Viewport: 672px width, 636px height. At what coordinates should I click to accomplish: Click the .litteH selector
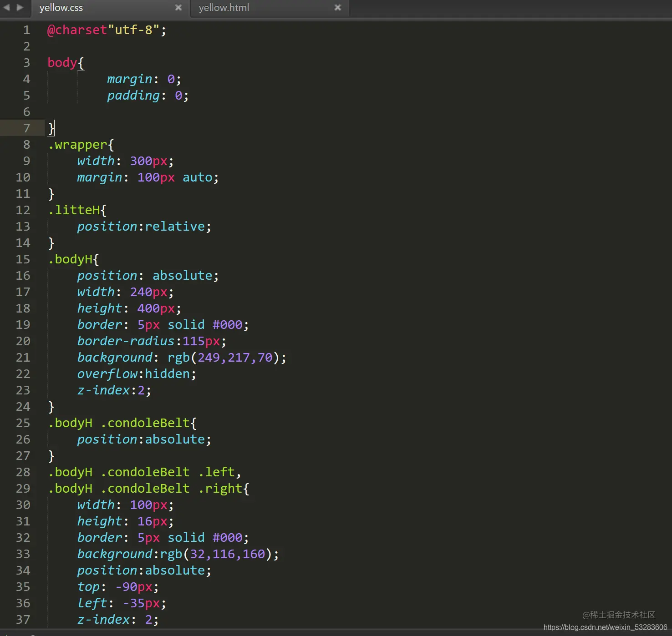tap(74, 210)
